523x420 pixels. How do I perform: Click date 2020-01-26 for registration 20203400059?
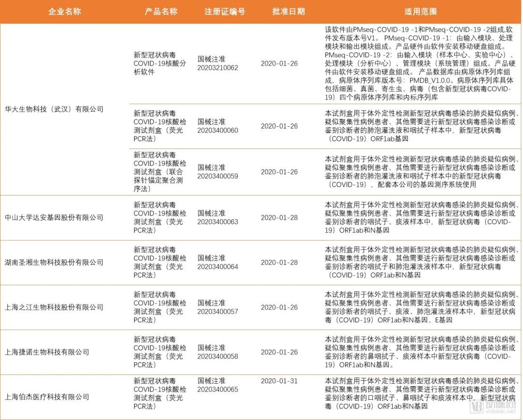(x=279, y=172)
